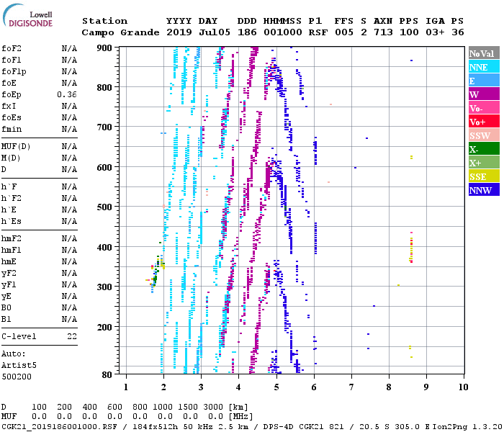The width and height of the screenshot is (504, 432).
Task: Click the P1 value RSF
Action: click(x=318, y=32)
